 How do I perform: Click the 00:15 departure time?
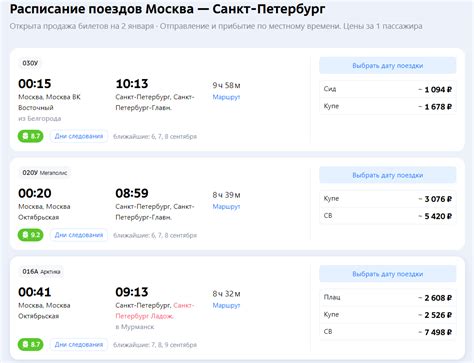(x=35, y=84)
